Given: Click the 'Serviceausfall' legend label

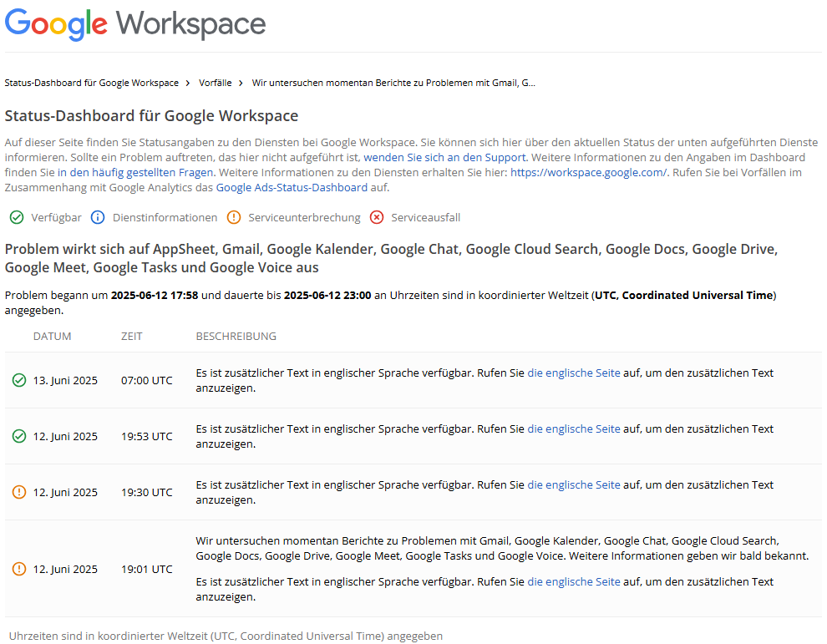Looking at the screenshot, I should (x=426, y=217).
